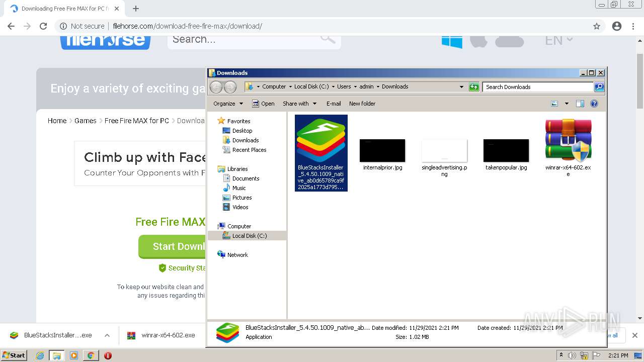Open the Windows Start menu
Viewport: 644px width, 362px height.
click(x=14, y=355)
